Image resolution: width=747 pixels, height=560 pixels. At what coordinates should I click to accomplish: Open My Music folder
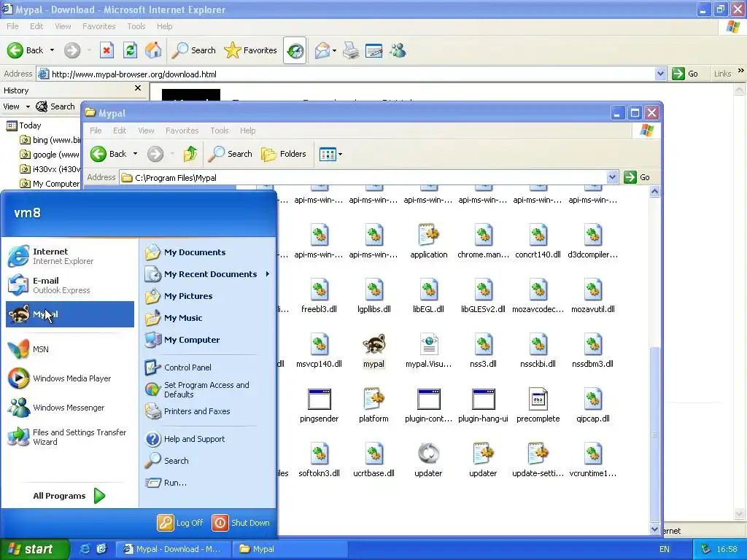(208, 318)
